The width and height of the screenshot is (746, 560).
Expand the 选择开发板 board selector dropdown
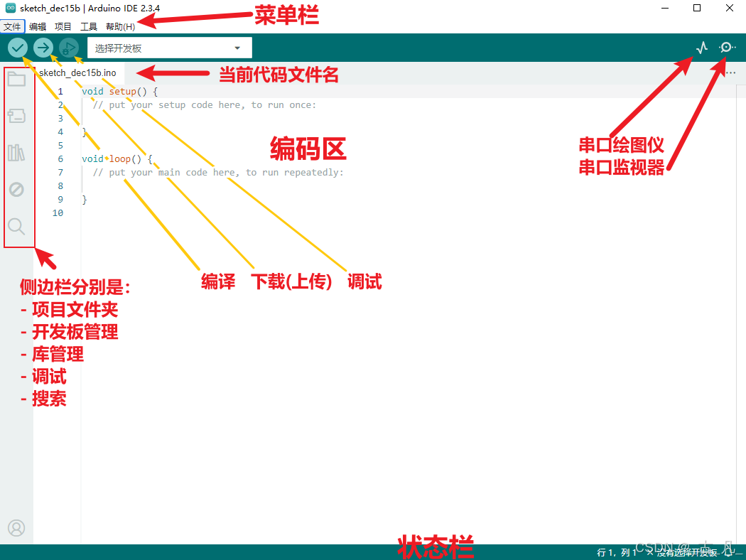click(x=170, y=48)
